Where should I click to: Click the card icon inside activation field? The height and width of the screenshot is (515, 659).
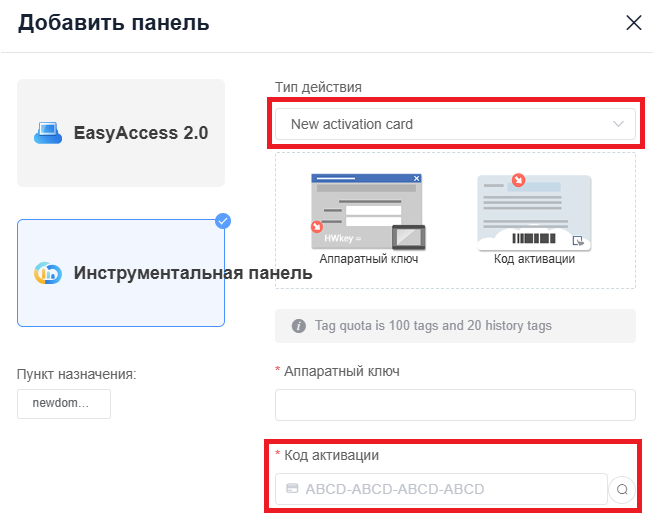292,489
